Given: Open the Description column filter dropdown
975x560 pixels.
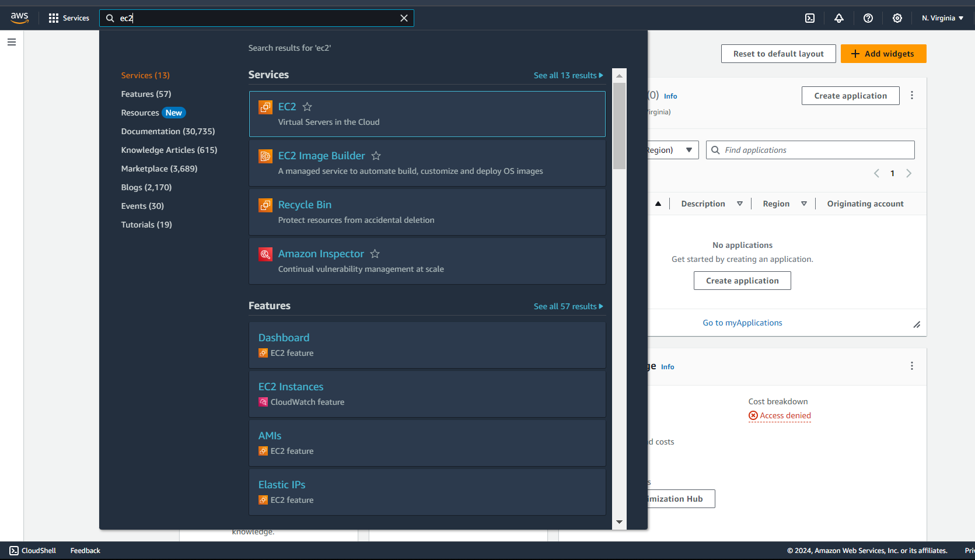Looking at the screenshot, I should (x=740, y=203).
